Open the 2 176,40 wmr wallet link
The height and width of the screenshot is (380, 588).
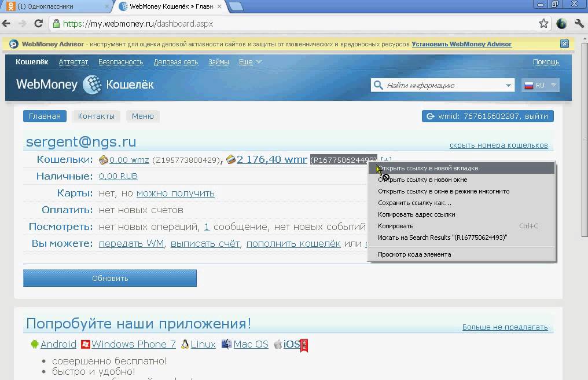click(x=272, y=159)
